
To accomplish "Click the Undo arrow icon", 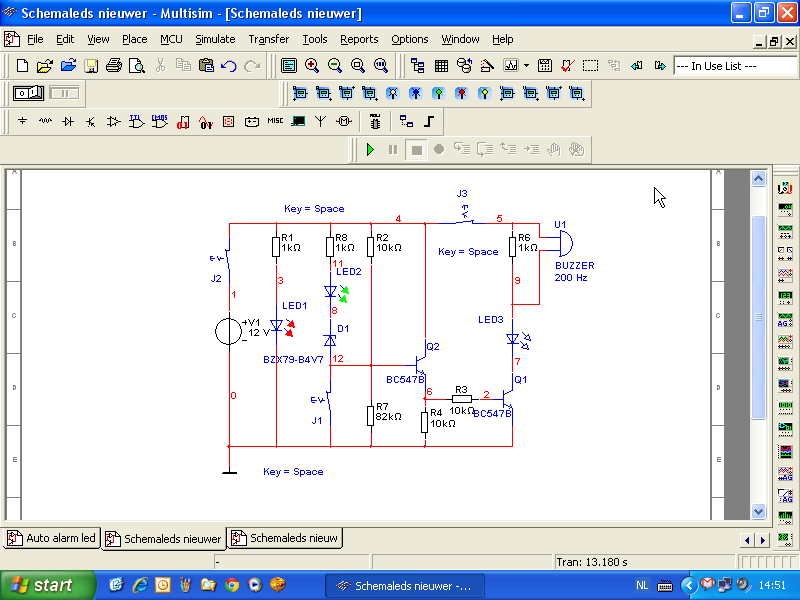I will [229, 66].
